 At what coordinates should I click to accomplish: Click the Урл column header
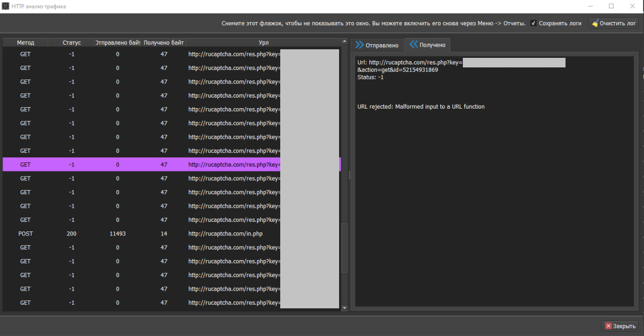[x=263, y=43]
